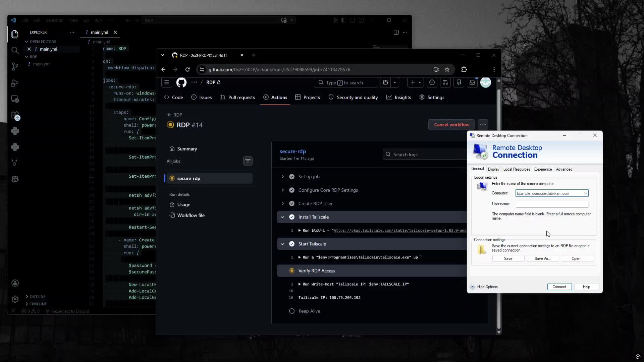
Task: Click Save As in Remote Desktop
Action: point(543,259)
